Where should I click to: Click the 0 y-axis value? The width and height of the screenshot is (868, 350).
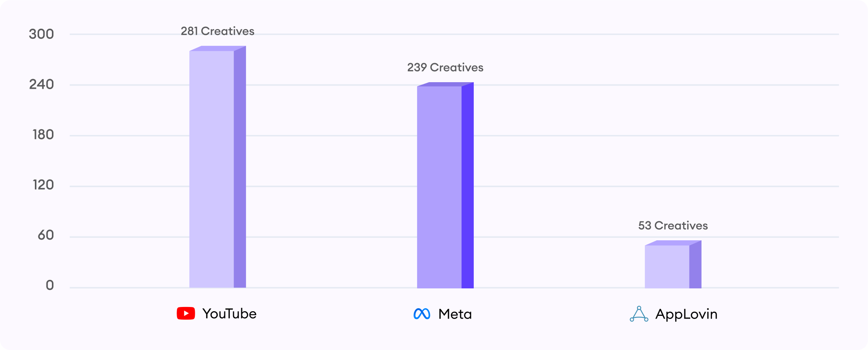tap(50, 286)
